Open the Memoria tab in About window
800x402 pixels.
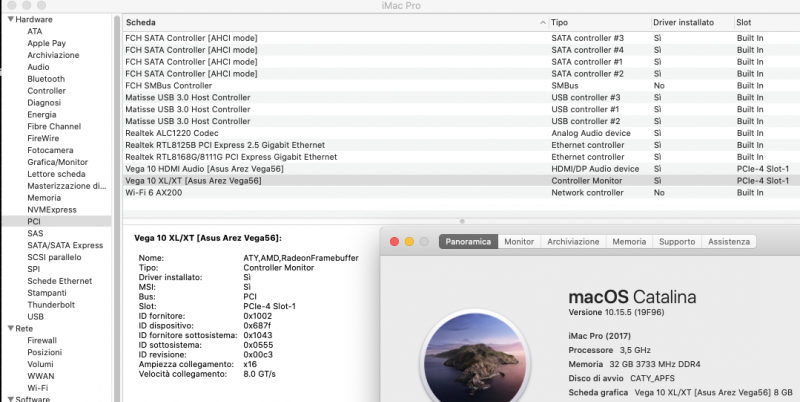629,242
